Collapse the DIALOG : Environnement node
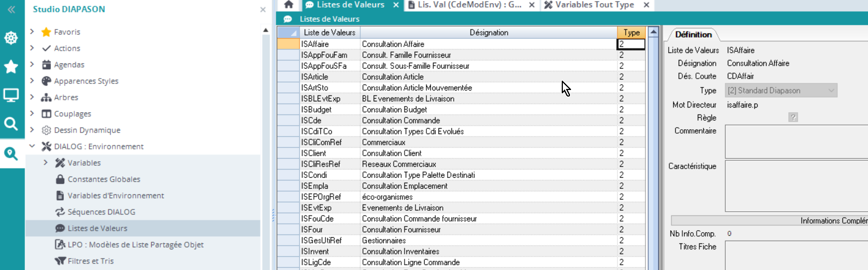Screen dimensions: 868x270 tap(32, 146)
